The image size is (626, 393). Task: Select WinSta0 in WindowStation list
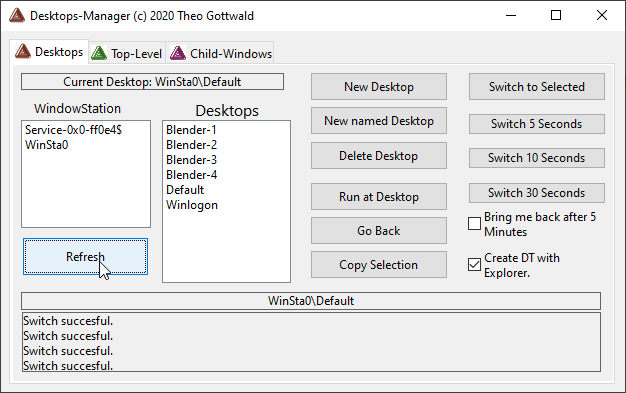point(47,145)
